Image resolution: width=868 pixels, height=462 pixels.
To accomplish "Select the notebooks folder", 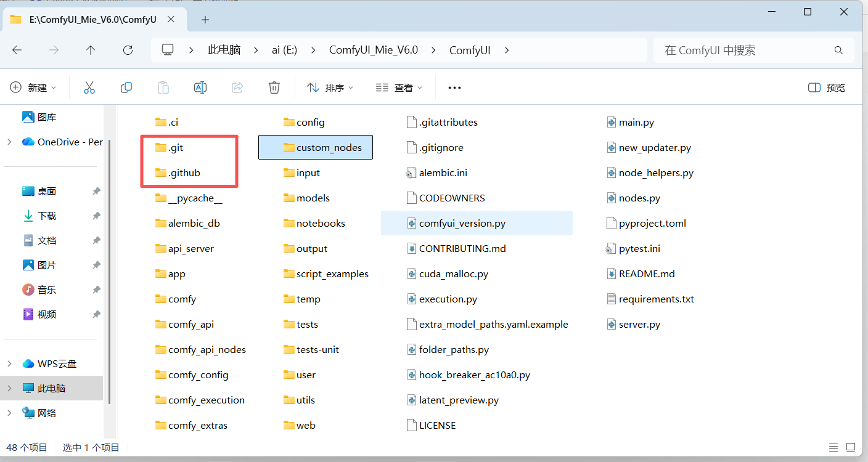I will coord(314,223).
